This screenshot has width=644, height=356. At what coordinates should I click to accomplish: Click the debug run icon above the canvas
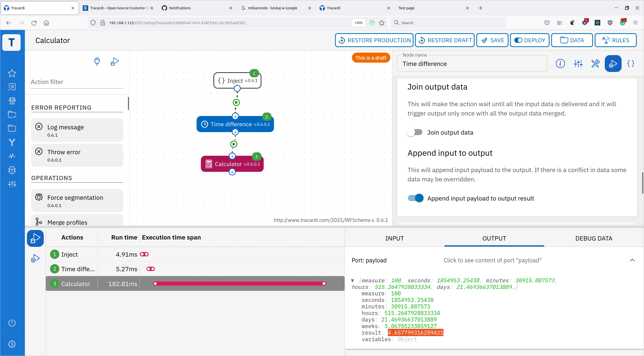pos(114,61)
